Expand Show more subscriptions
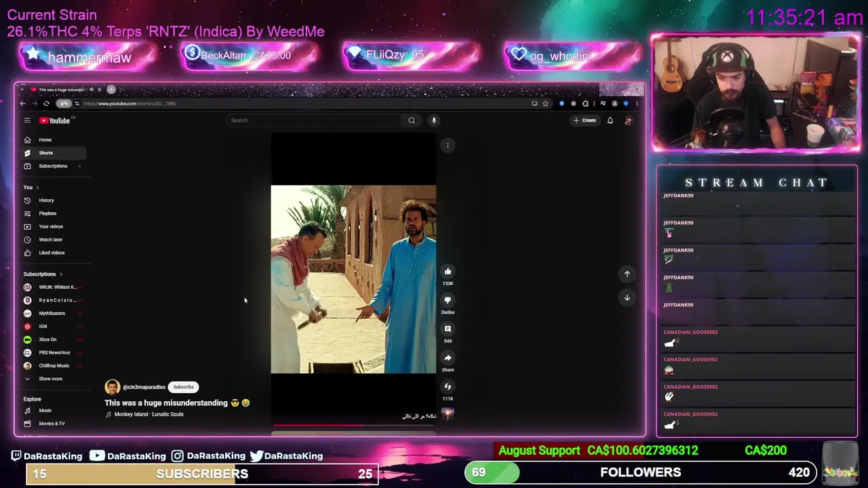The width and height of the screenshot is (868, 488). click(x=54, y=379)
